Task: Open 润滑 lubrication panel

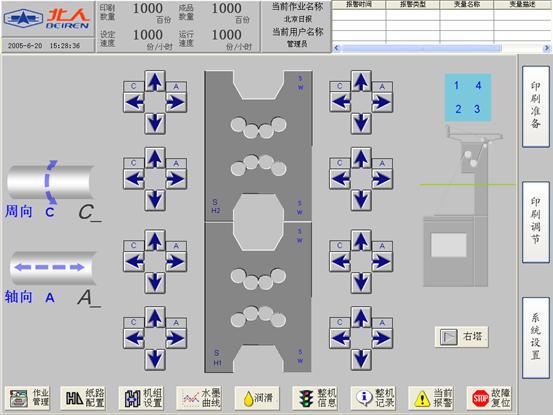Action: (257, 398)
